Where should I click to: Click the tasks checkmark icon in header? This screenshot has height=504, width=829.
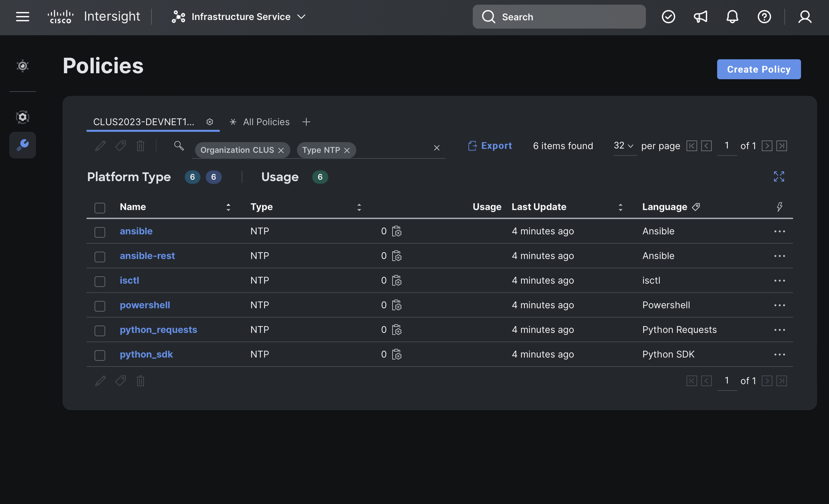668,17
